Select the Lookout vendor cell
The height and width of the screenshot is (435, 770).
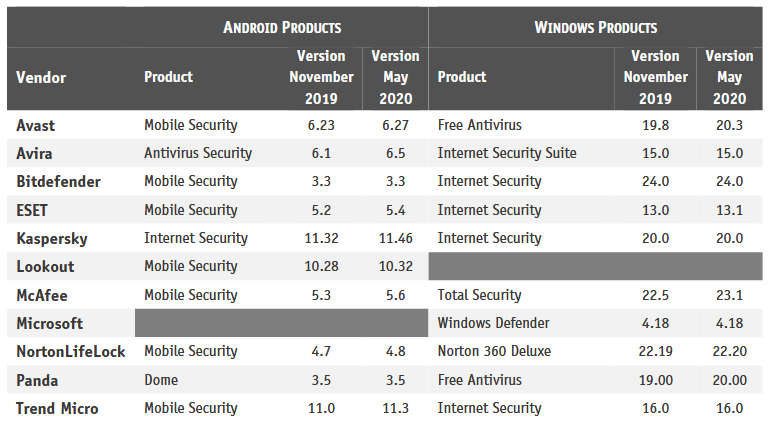pyautogui.click(x=46, y=267)
